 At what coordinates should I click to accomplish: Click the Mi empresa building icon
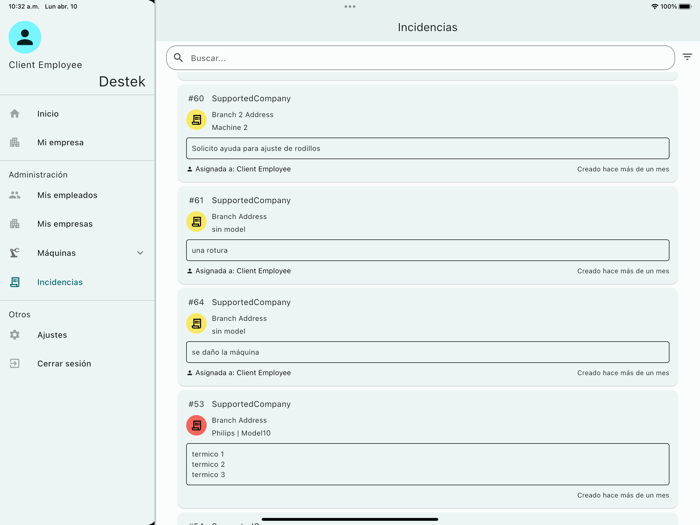point(15,142)
